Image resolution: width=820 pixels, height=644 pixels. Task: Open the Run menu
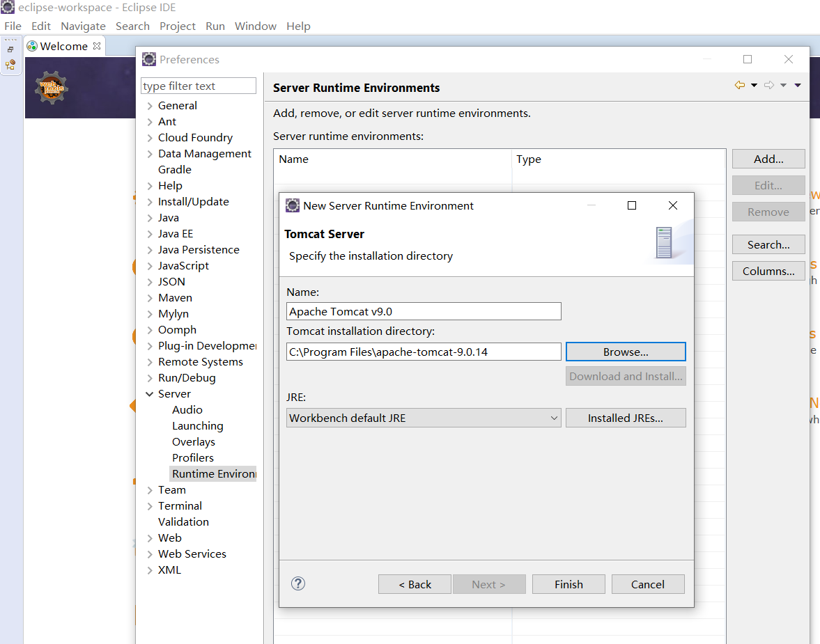215,26
